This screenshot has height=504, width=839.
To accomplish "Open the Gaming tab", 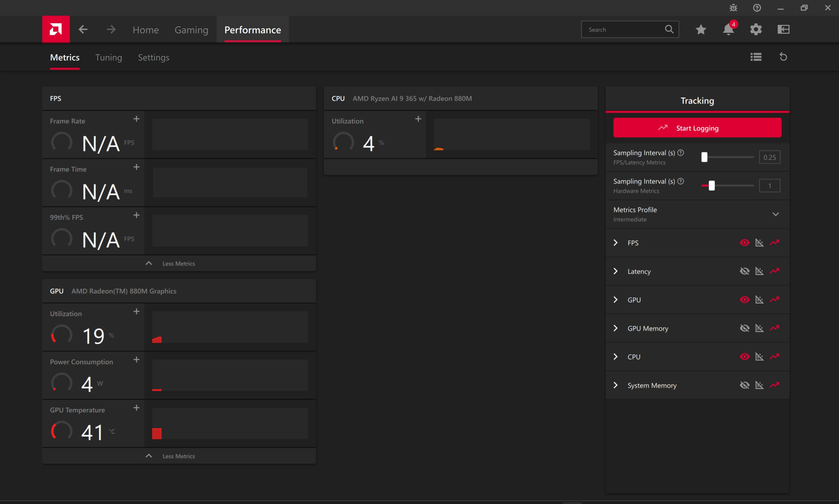I will [191, 30].
